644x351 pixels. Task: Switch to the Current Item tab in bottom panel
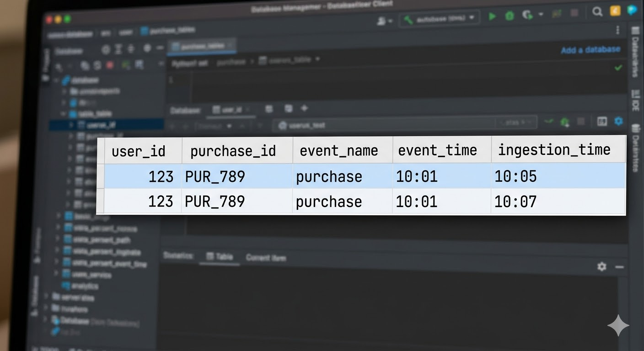(x=266, y=258)
